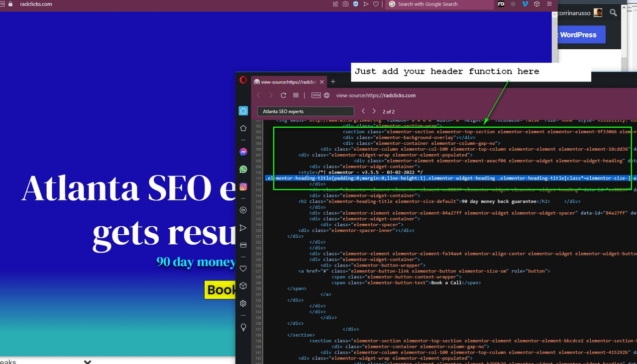
Task: Open the greyed globe extension icon
Action: pos(513,4)
